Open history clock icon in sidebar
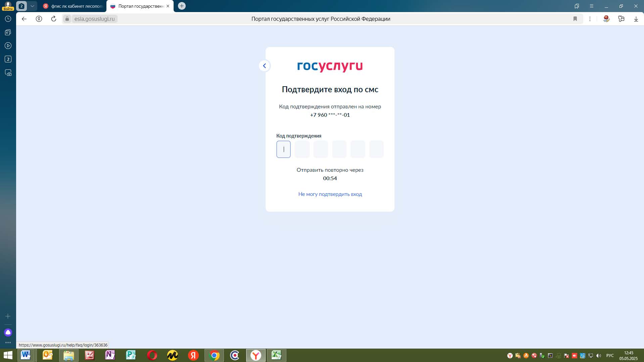This screenshot has width=644, height=362. pyautogui.click(x=8, y=19)
